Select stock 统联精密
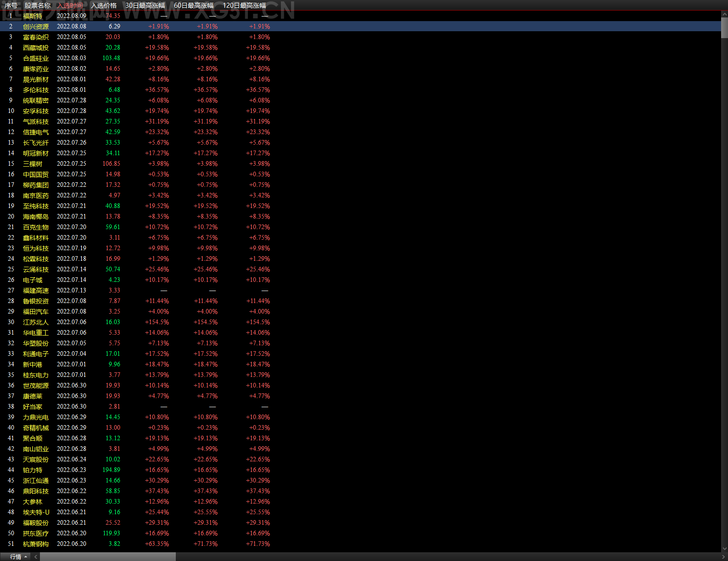The width and height of the screenshot is (728, 561). [x=36, y=101]
